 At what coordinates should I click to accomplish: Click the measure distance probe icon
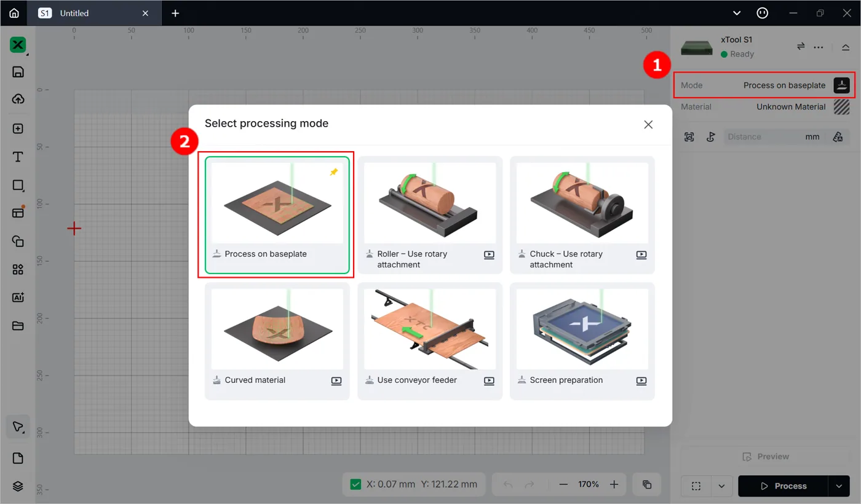[710, 137]
